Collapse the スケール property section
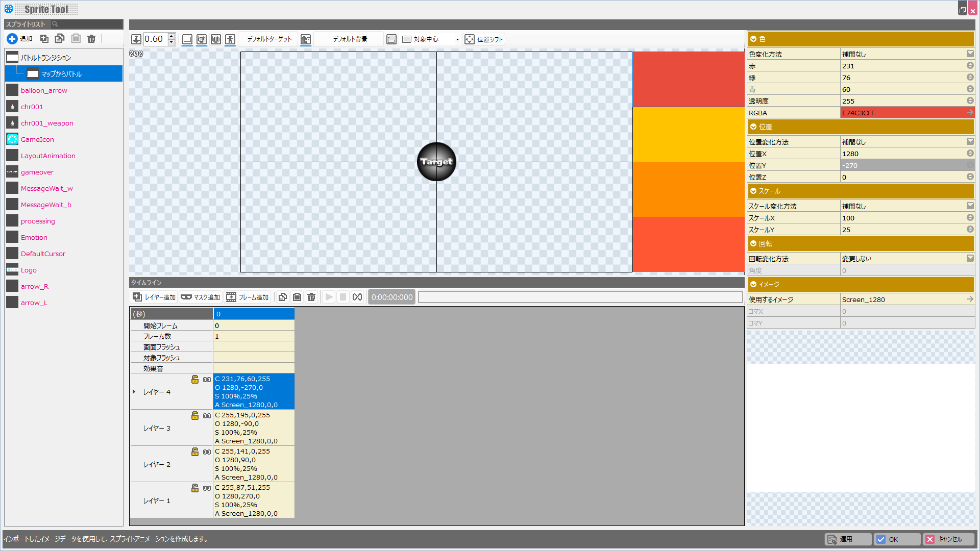 point(753,191)
